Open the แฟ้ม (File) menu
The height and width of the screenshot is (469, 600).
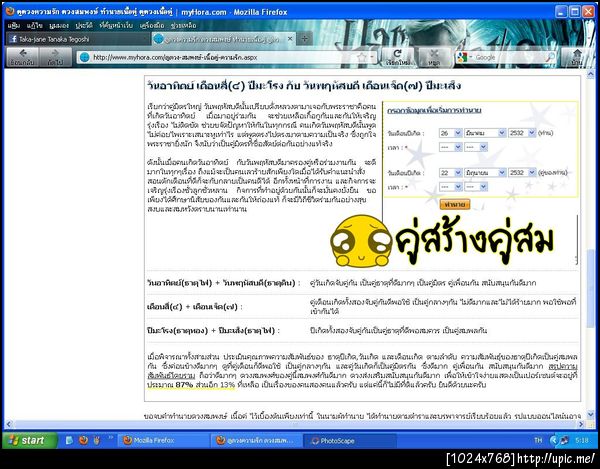(x=13, y=26)
